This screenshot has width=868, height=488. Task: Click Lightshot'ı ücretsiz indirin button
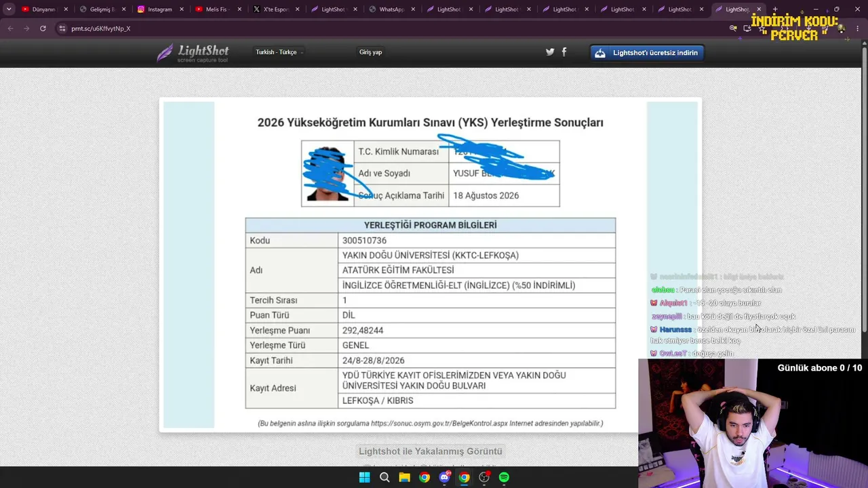(647, 53)
